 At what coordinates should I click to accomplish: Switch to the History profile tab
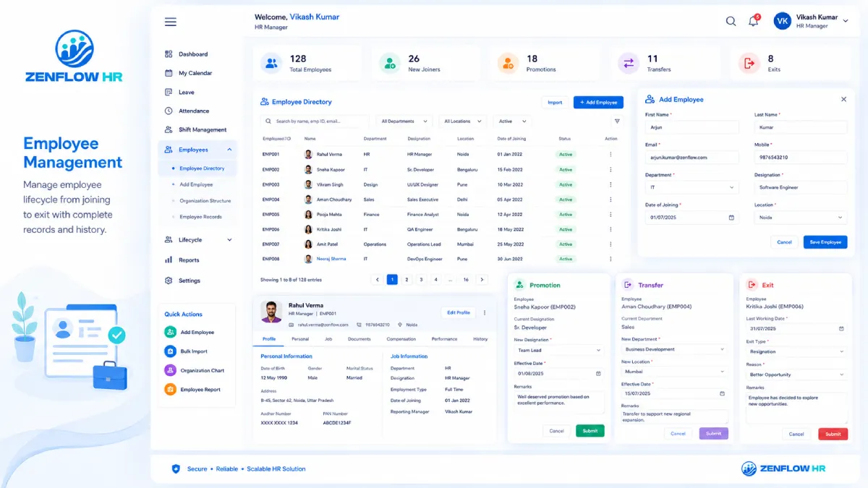(480, 339)
